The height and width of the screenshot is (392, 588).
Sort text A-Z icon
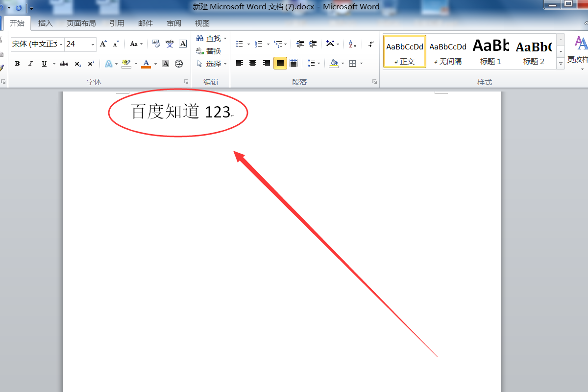click(353, 44)
